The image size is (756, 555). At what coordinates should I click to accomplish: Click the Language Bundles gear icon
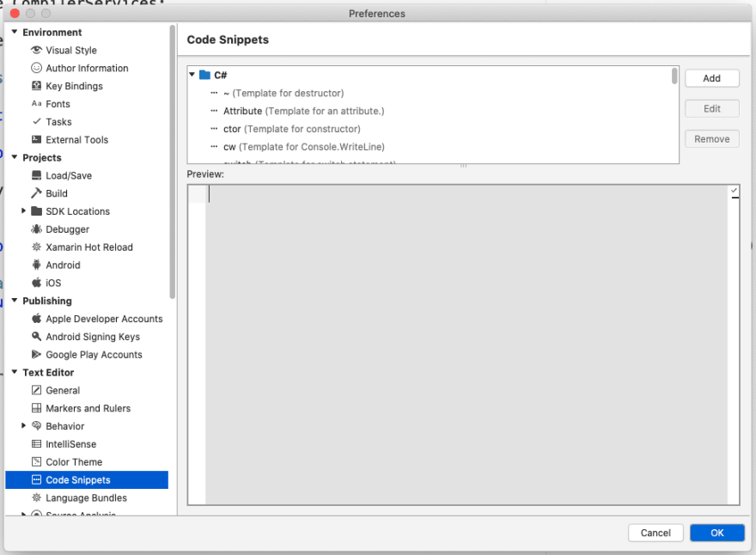36,497
